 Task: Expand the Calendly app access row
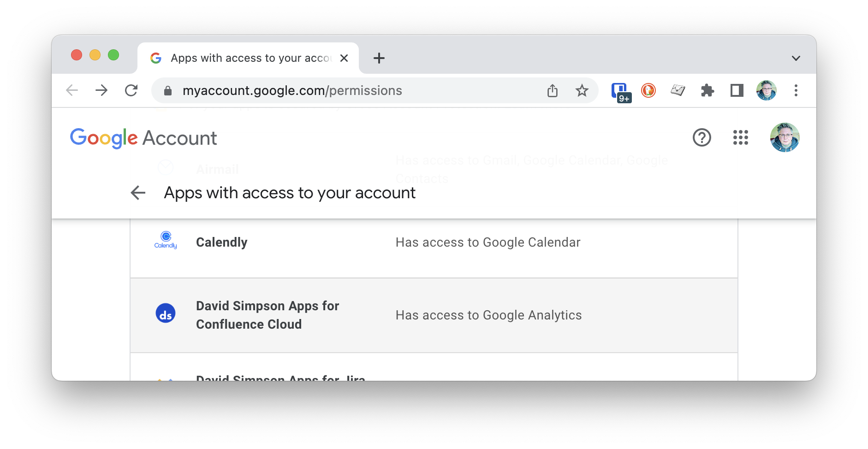434,242
